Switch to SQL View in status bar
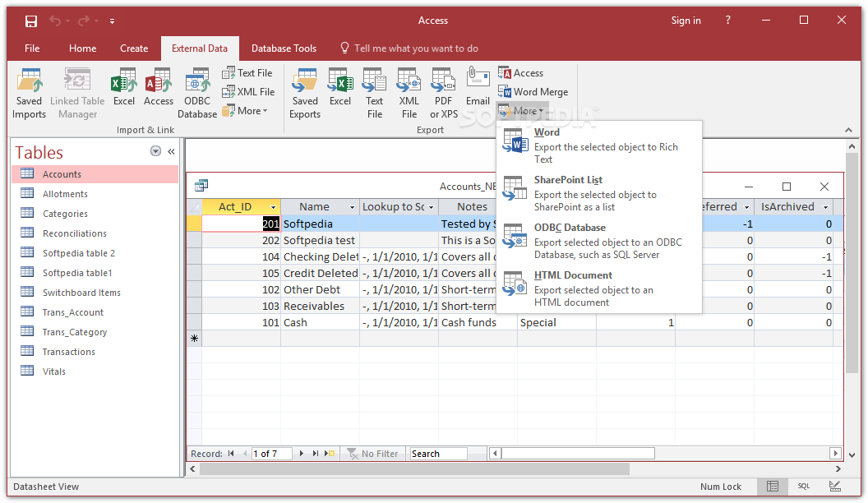 (x=804, y=487)
